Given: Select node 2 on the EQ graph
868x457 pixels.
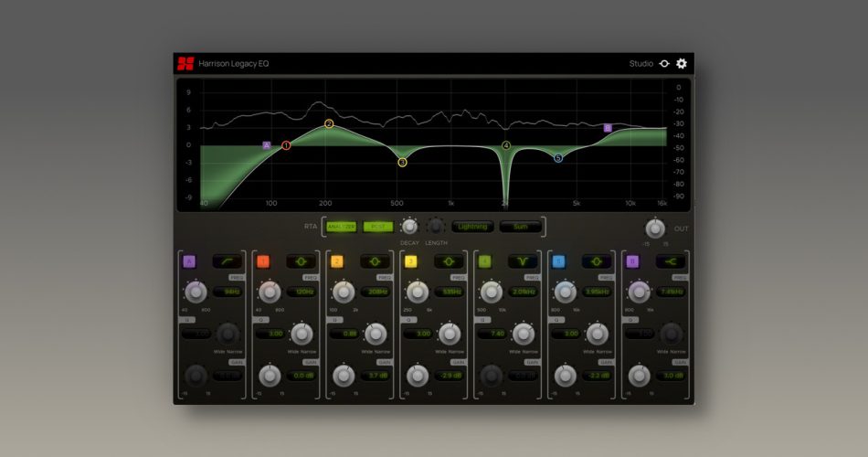Looking at the screenshot, I should click(329, 124).
